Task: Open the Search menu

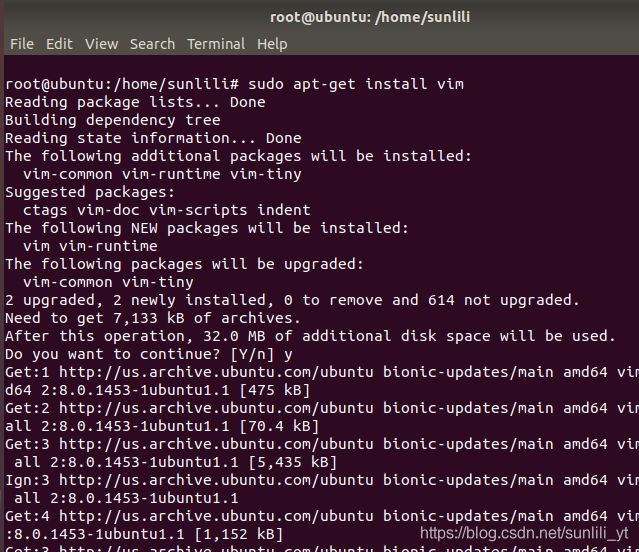Action: pos(152,44)
